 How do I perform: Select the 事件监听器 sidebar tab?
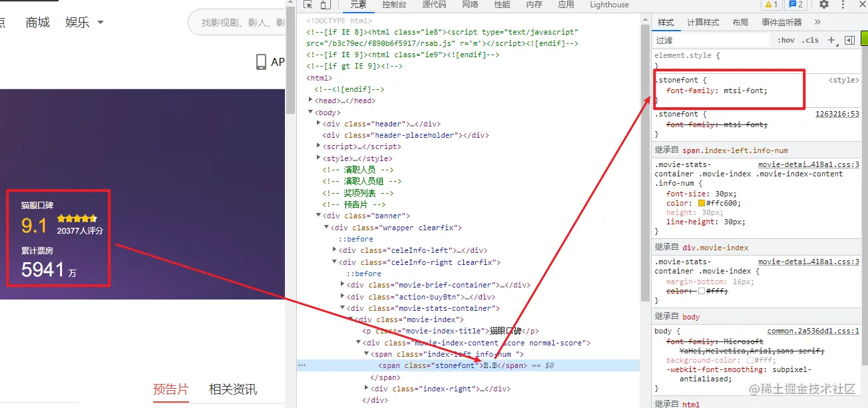coord(782,23)
